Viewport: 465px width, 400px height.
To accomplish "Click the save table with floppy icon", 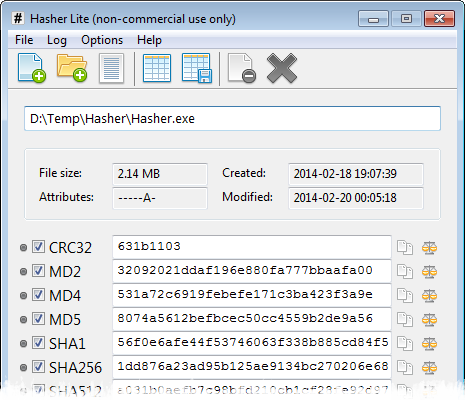I will 197,68.
